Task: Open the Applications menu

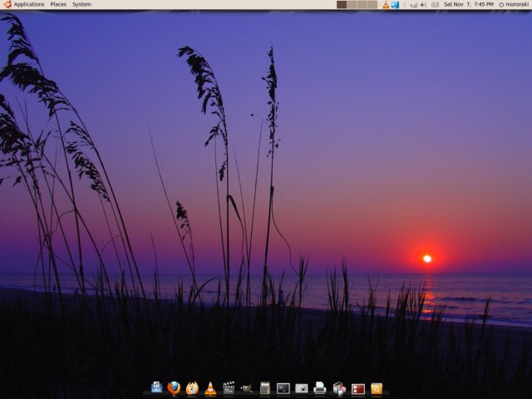Action: (x=29, y=4)
